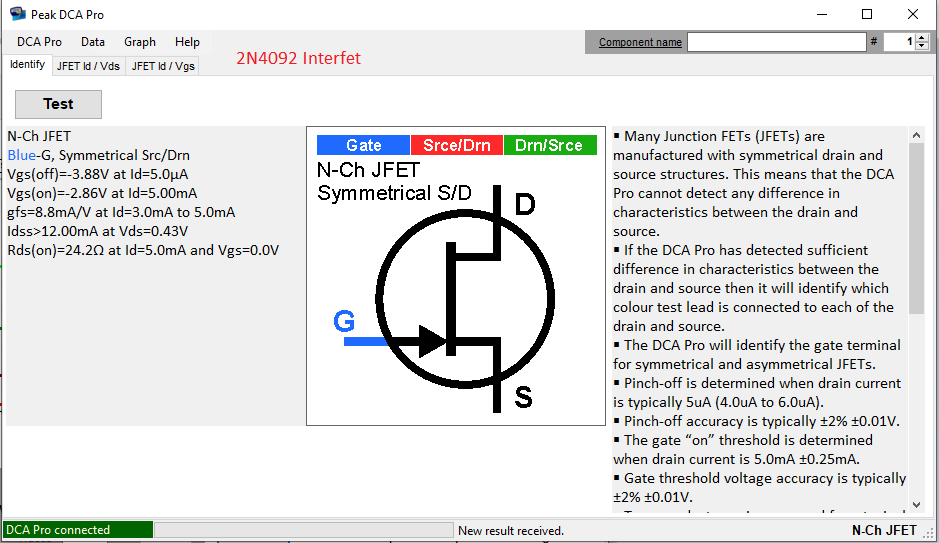Click the help text scrollbar thumb
Image resolution: width=939 pixels, height=543 pixels.
[x=916, y=228]
